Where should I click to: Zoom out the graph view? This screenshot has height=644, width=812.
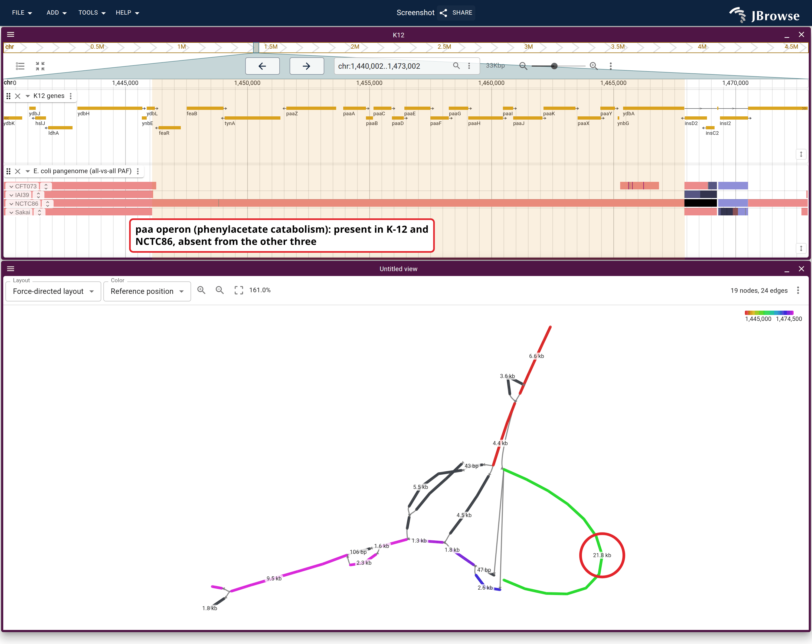(x=220, y=290)
